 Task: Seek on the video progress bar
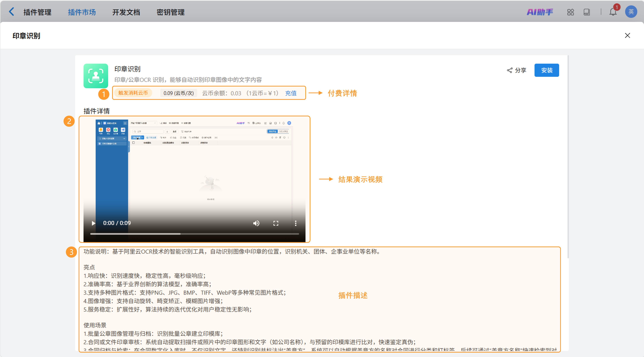[195, 234]
